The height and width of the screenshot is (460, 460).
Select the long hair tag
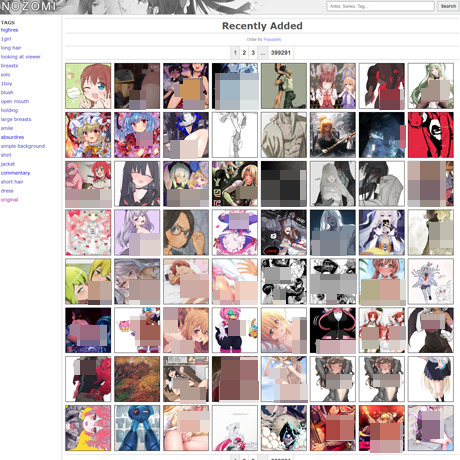(x=11, y=48)
